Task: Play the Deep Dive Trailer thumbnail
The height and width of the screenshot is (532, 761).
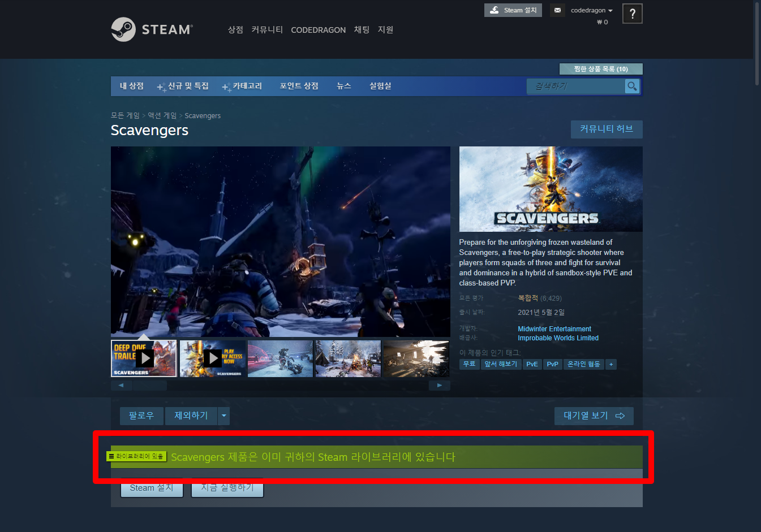Action: [144, 358]
